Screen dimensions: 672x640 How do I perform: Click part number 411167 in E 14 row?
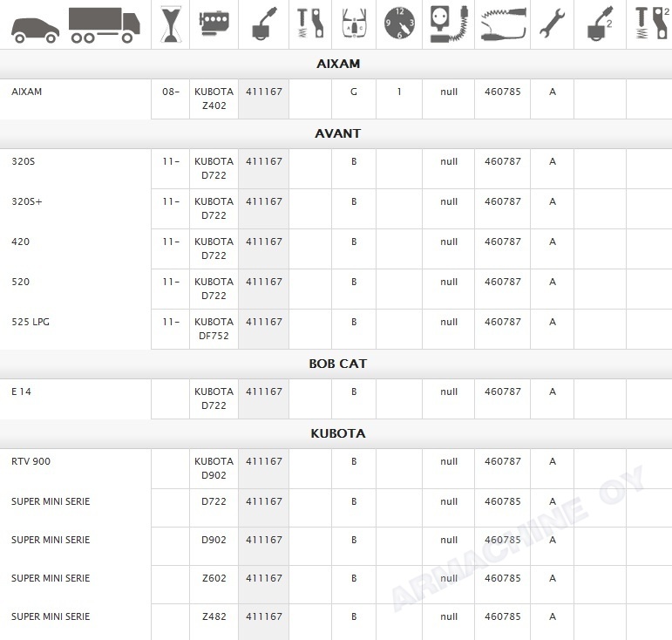[264, 391]
